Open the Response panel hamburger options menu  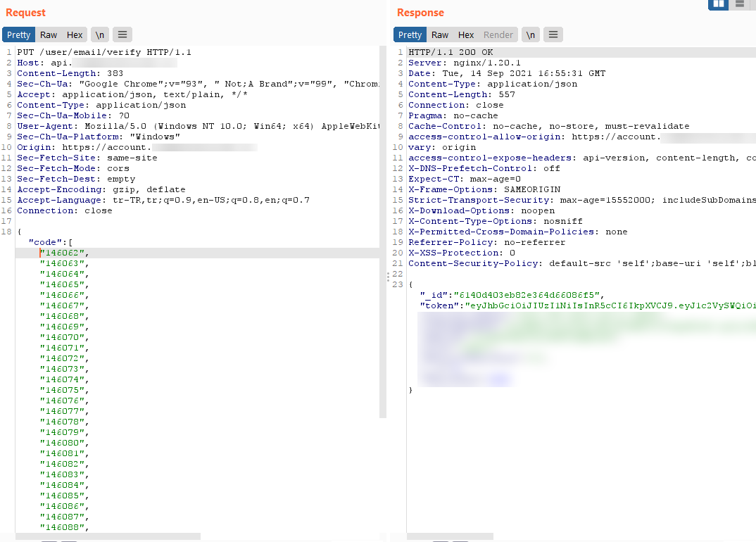pos(553,34)
